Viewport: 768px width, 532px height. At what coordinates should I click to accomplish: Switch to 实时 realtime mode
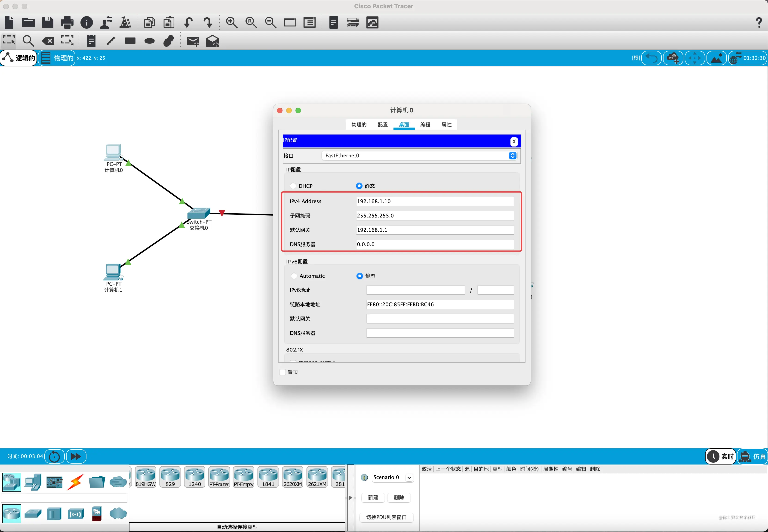point(720,456)
